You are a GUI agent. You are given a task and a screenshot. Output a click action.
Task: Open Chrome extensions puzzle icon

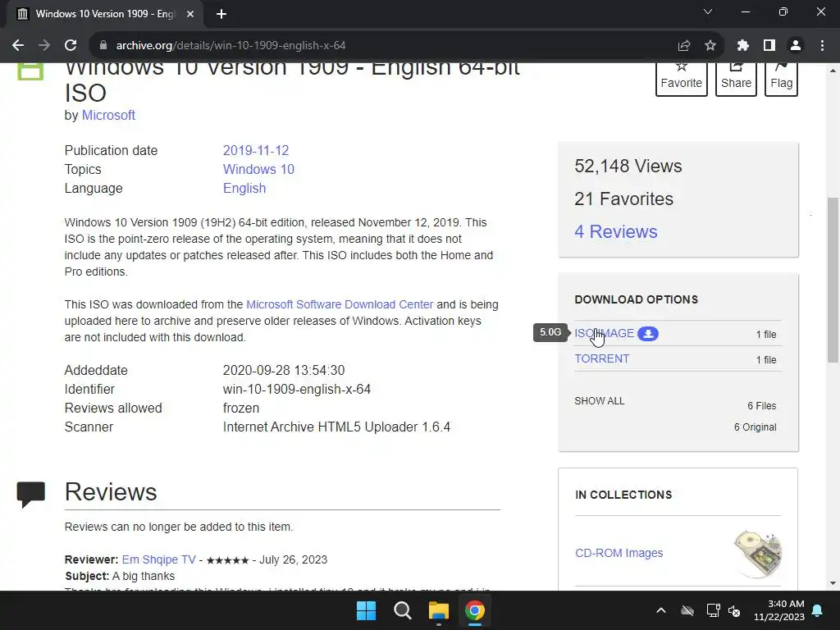pos(742,46)
